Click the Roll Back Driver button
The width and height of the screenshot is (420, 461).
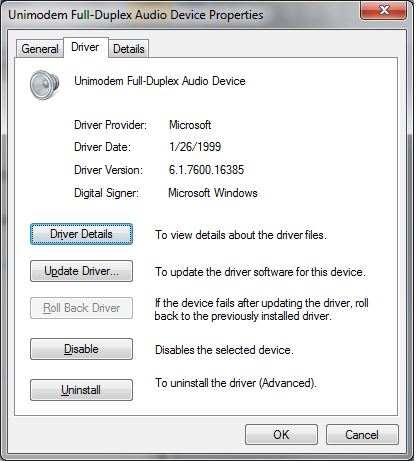click(x=81, y=308)
